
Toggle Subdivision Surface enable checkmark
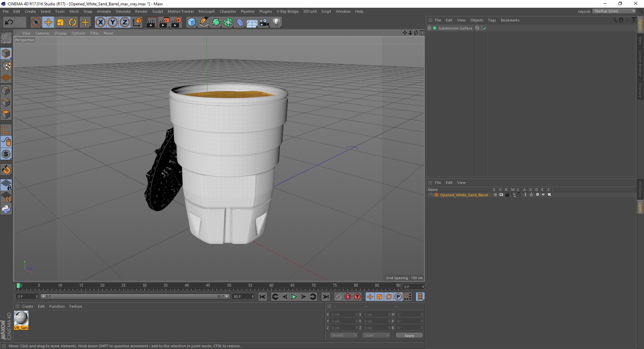point(485,28)
